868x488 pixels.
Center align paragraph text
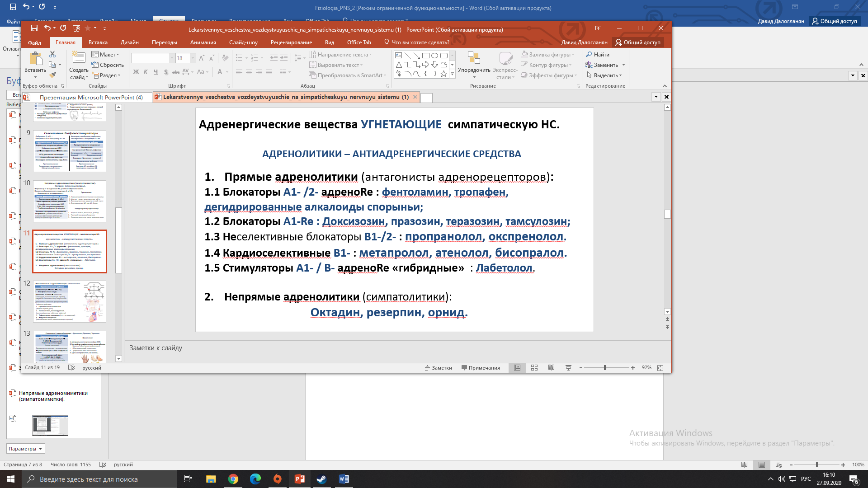pyautogui.click(x=249, y=72)
